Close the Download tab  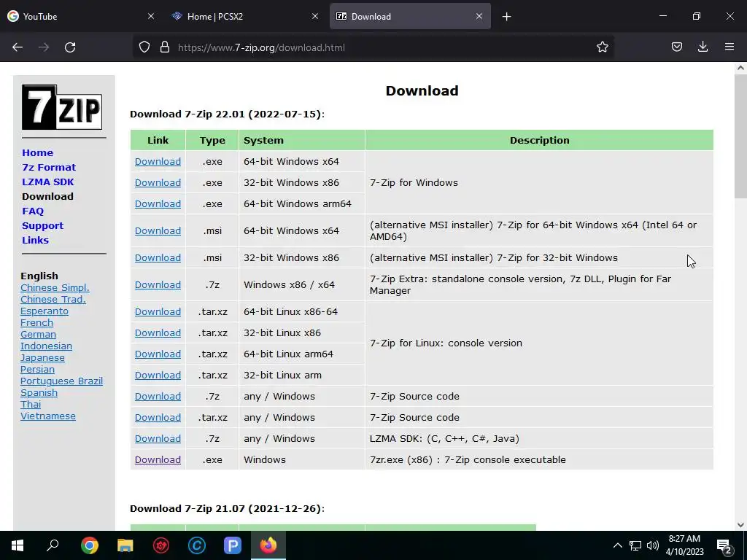[x=479, y=16]
